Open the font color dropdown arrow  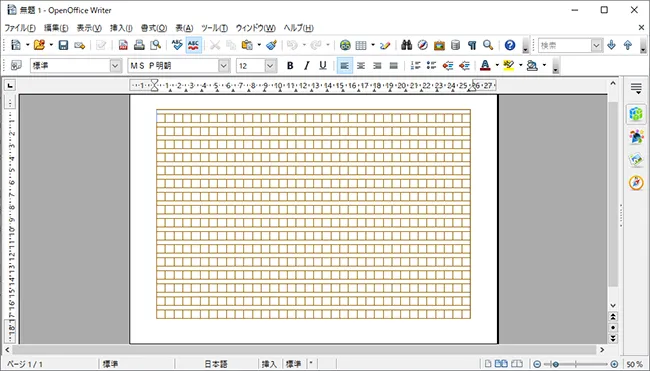(497, 65)
